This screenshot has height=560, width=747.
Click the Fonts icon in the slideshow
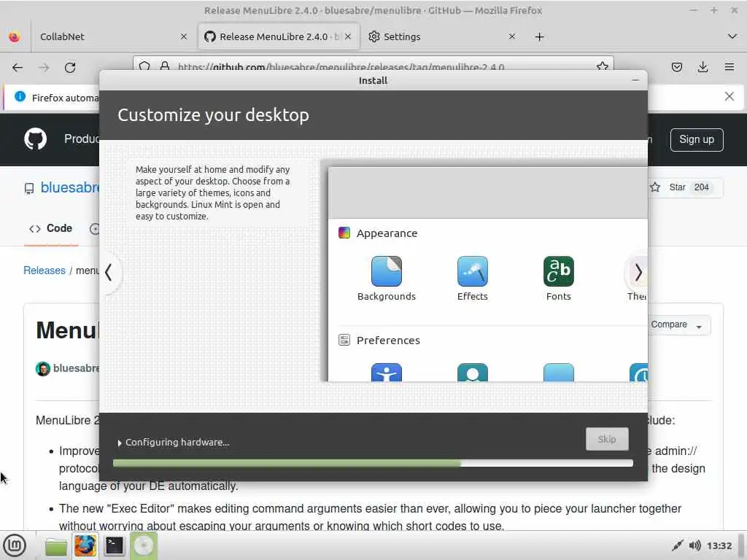tap(558, 271)
